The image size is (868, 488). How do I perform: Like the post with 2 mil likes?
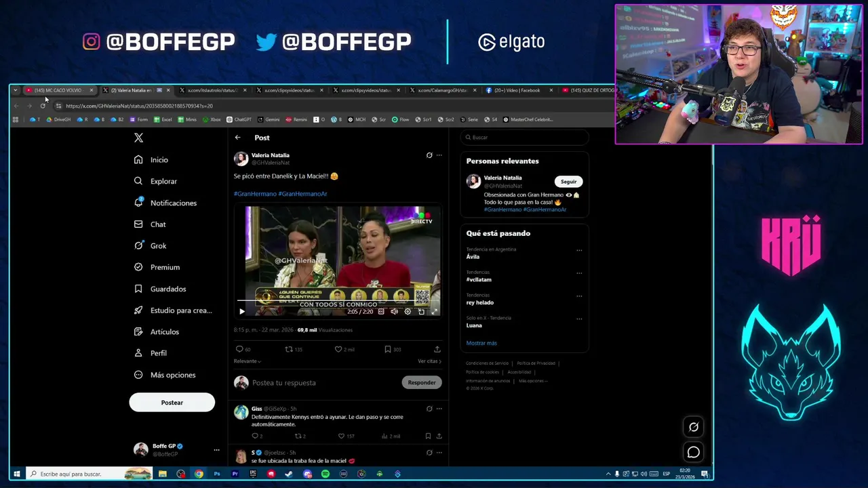(338, 349)
